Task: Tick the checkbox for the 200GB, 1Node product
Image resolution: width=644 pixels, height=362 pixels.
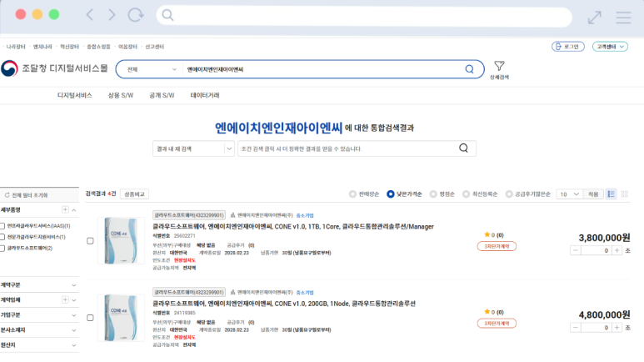Action: coord(90,318)
